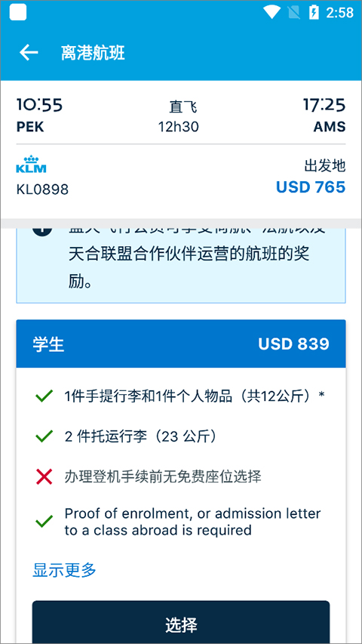Tap the 10:55 PEK departure time
The image size is (362, 644).
coord(39,116)
